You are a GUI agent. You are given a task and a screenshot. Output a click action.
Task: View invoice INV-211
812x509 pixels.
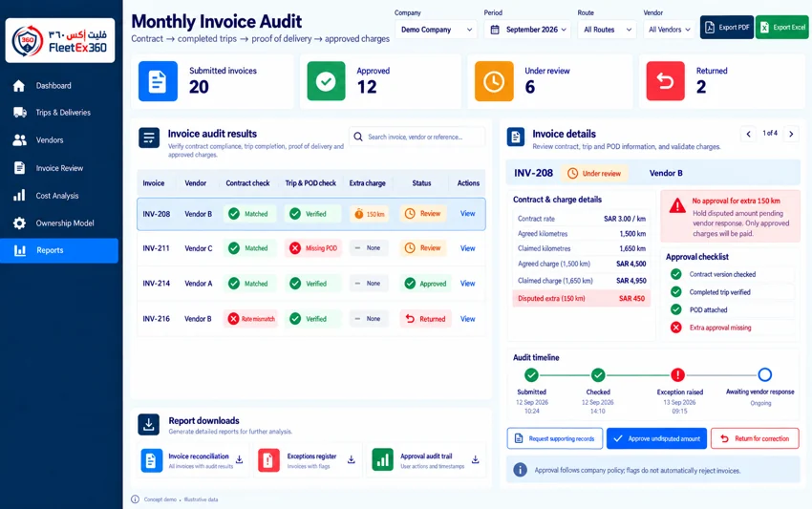(468, 248)
